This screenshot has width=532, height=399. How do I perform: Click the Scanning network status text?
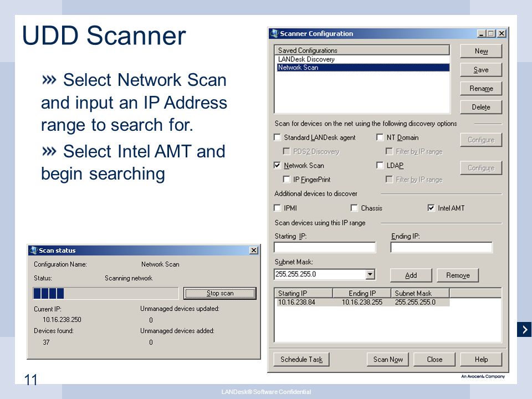click(x=128, y=278)
